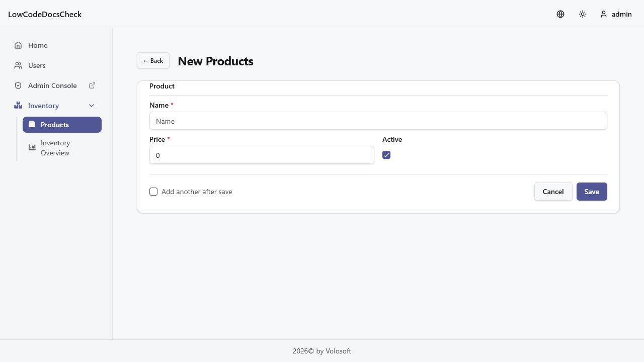Save the new product
Viewport: 644px width, 362px height.
pyautogui.click(x=592, y=192)
